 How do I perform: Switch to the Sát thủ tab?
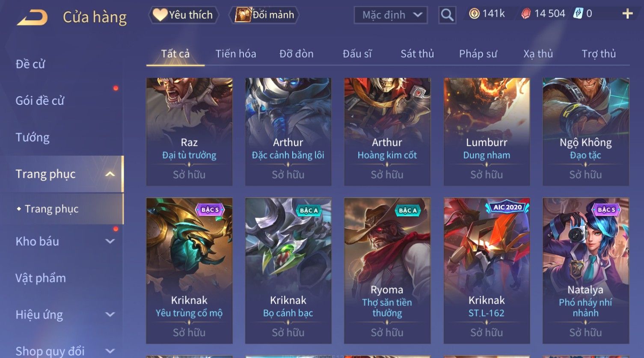pos(417,54)
